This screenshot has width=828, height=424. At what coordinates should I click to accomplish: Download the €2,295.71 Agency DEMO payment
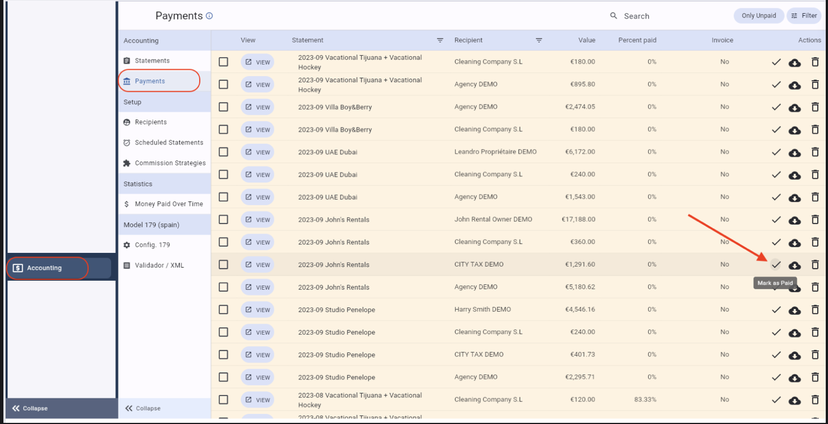click(x=794, y=378)
